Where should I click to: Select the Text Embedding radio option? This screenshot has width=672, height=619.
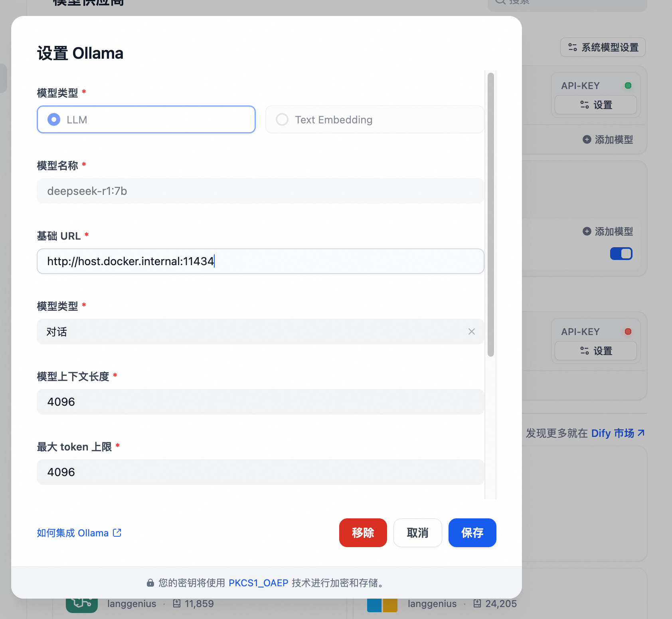375,119
